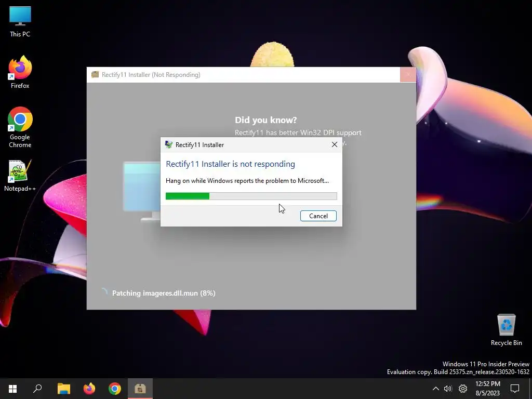Click the 'Did you know?' heading

tap(265, 120)
